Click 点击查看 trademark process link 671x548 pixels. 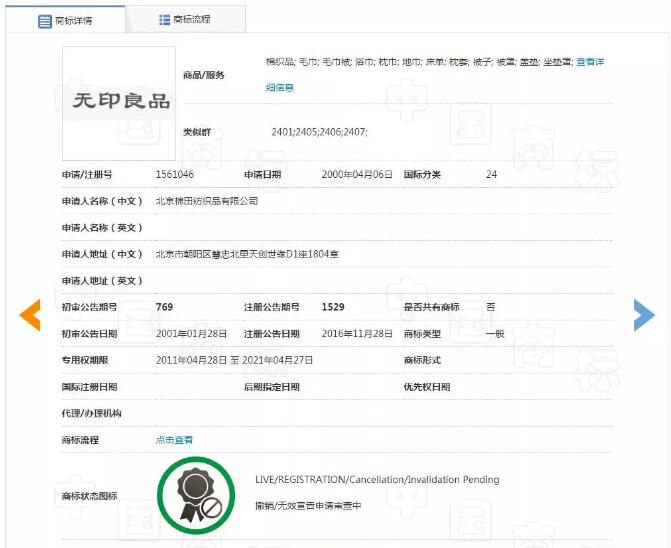click(174, 440)
